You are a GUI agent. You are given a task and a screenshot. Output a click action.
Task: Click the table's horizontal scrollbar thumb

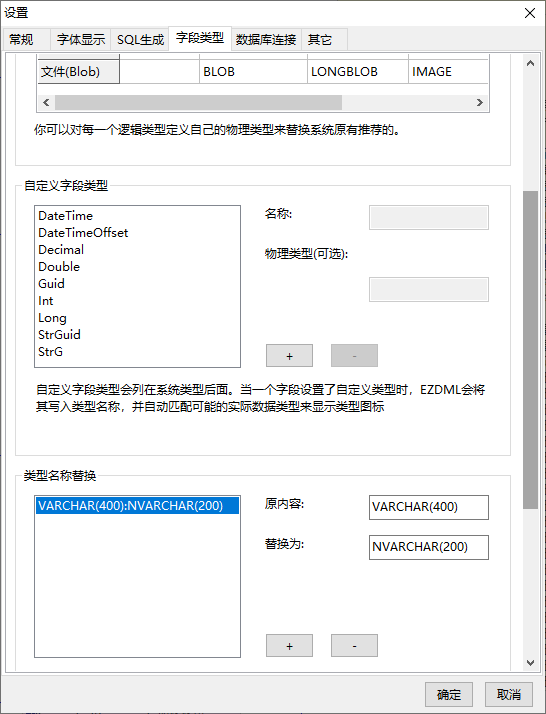pos(198,102)
